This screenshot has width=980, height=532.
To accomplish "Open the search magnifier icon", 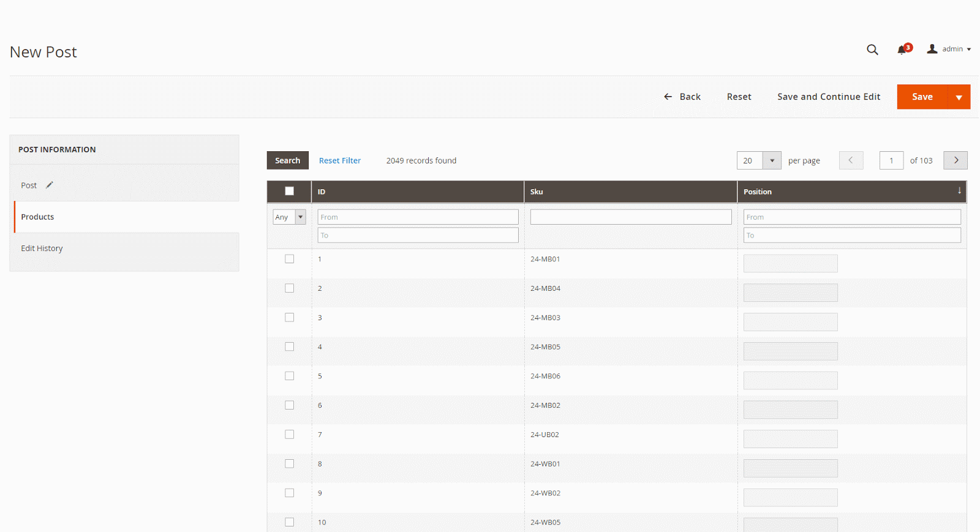I will pyautogui.click(x=872, y=50).
